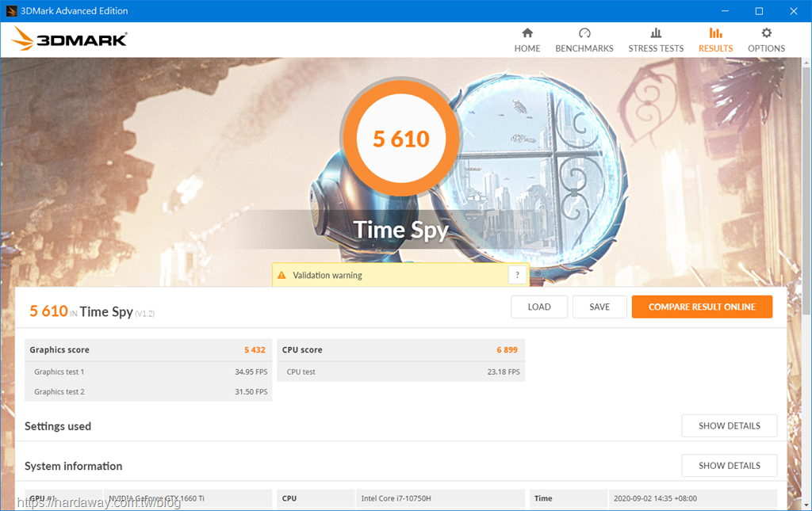Screen dimensions: 812x511
Task: Close the 3DMark window
Action: 793,11
